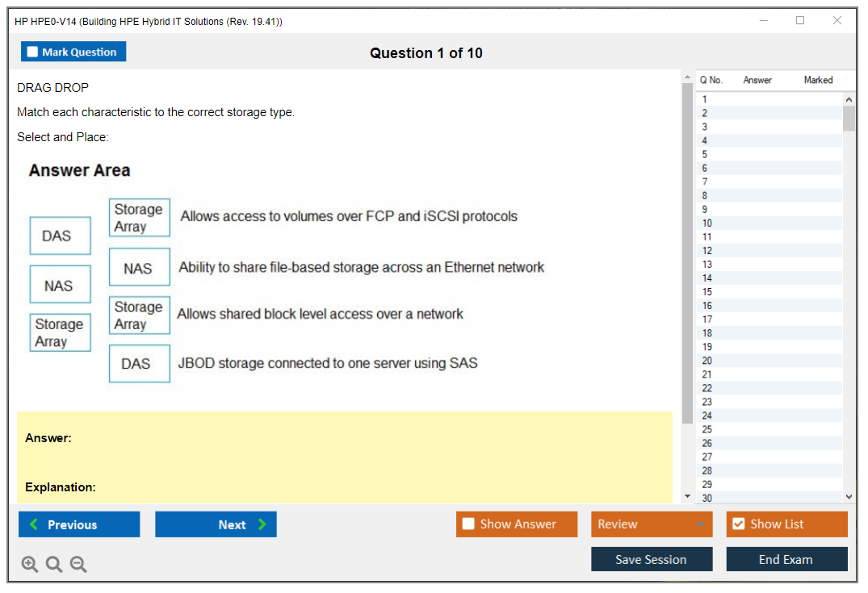
Task: Click the zoom in magnifier icon
Action: 30,565
